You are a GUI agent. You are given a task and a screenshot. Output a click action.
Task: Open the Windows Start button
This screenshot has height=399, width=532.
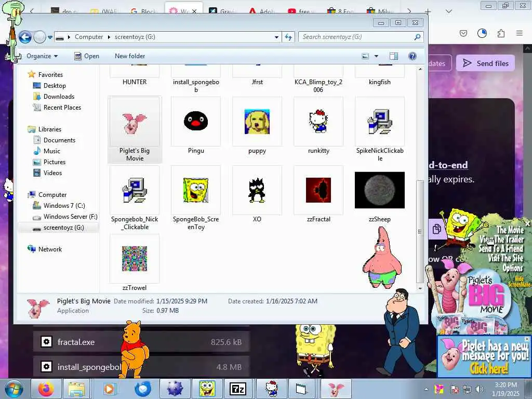tap(14, 389)
